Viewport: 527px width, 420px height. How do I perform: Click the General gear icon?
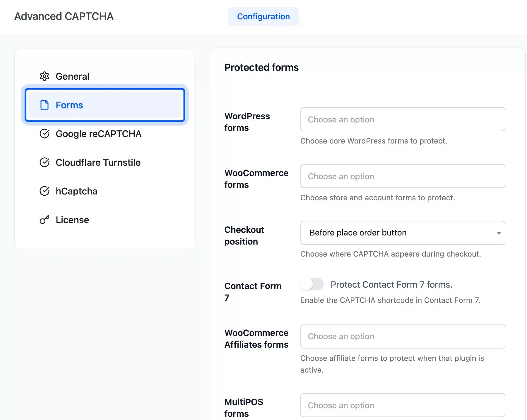[x=45, y=76]
